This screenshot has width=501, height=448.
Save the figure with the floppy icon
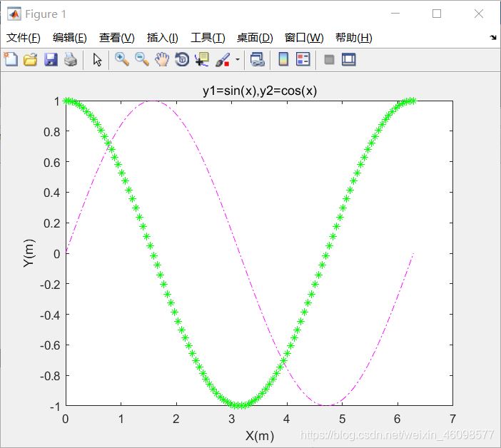click(x=51, y=60)
